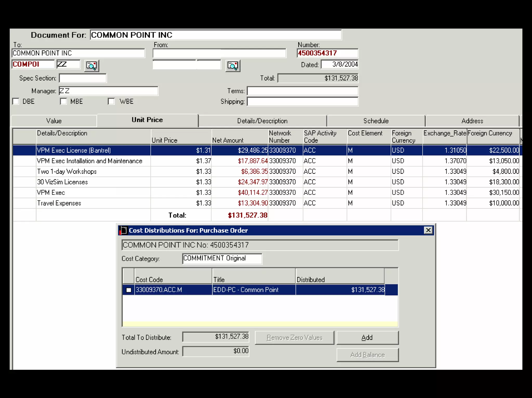Check the MBE checkbox

[63, 101]
